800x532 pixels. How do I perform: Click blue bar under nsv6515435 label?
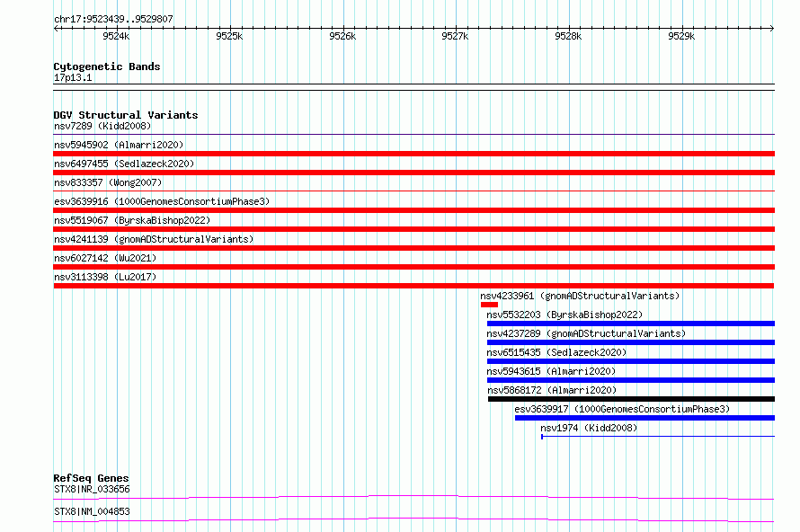pyautogui.click(x=631, y=361)
